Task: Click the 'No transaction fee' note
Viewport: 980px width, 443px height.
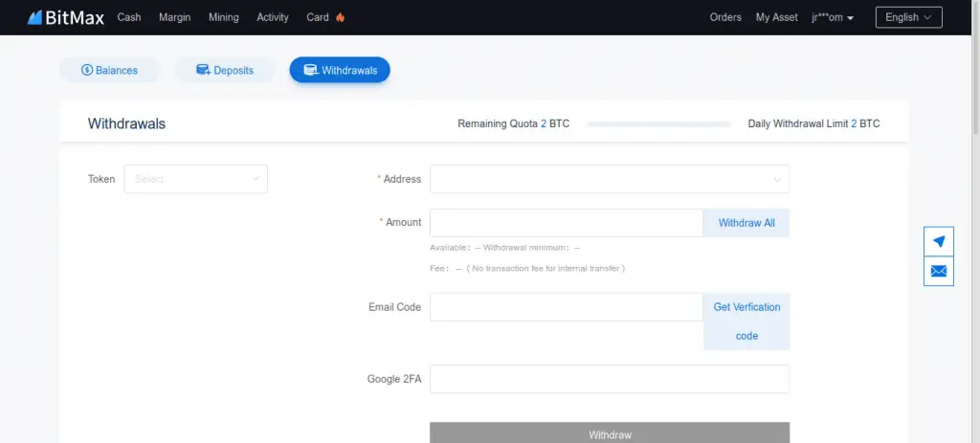Action: click(x=545, y=268)
